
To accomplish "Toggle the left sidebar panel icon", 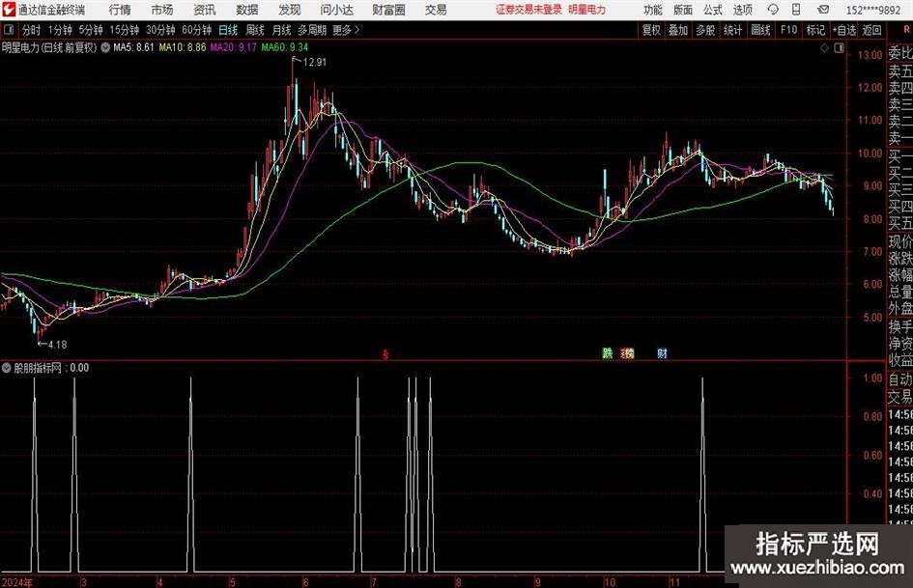I will click(9, 29).
